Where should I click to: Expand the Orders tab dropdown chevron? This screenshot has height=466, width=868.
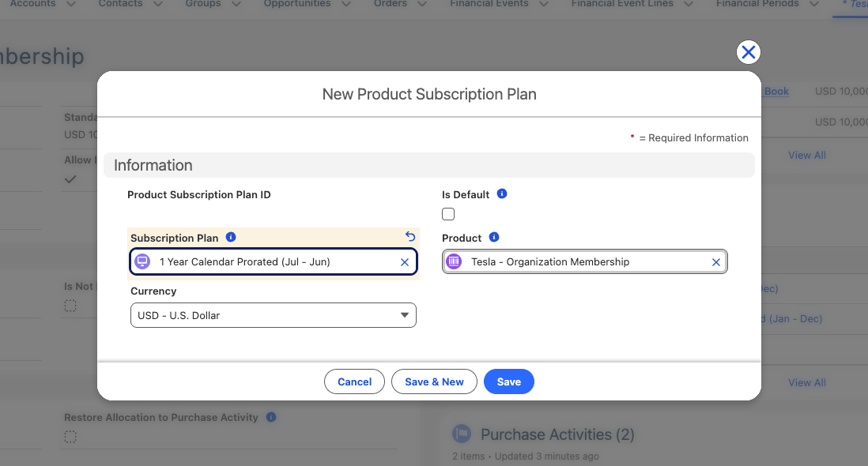pos(422,4)
